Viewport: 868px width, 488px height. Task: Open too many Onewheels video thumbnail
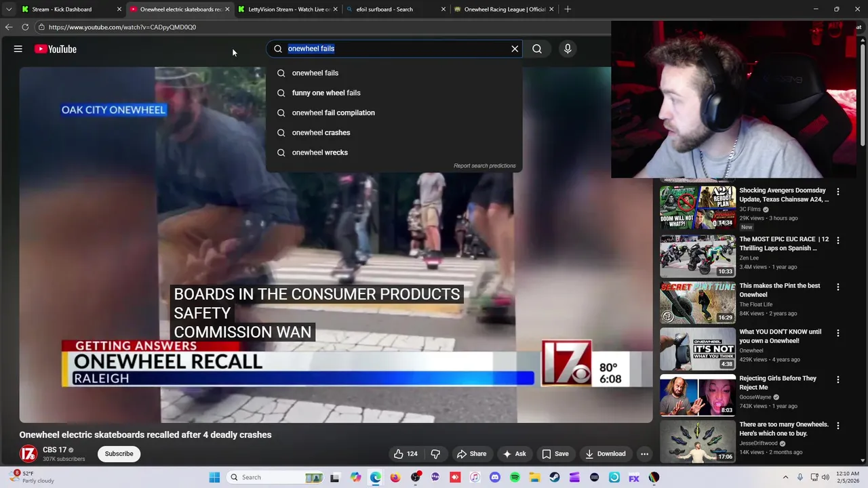(698, 441)
